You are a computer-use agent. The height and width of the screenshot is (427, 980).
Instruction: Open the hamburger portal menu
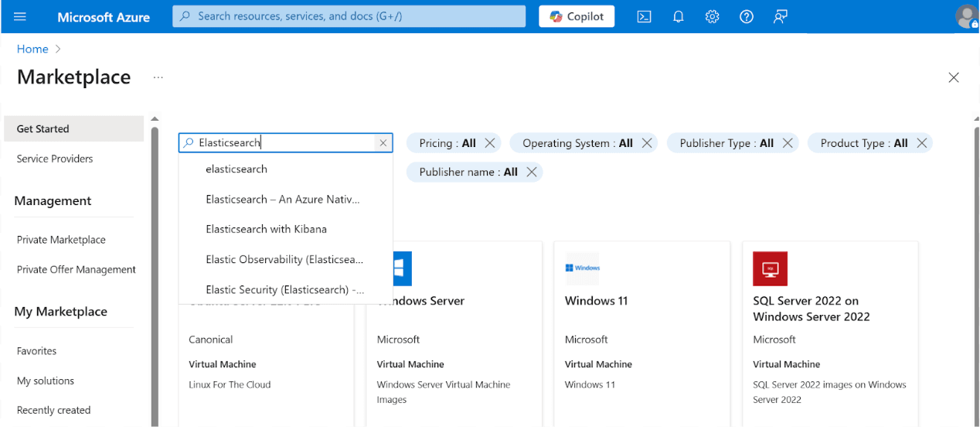coord(20,16)
